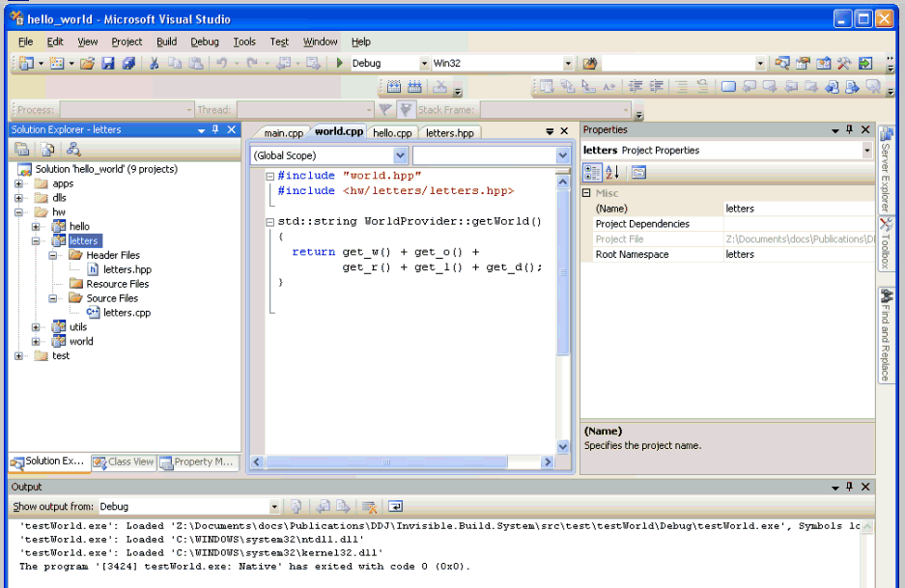Pin the Solution Explorer panel
Viewport: 905px width, 588px height.
[x=215, y=129]
